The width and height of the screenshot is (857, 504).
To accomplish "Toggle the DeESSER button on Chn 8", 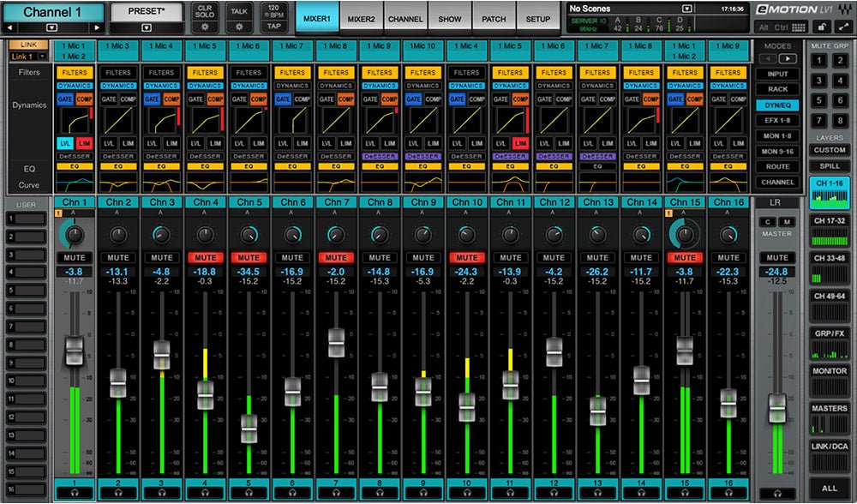I will point(380,156).
